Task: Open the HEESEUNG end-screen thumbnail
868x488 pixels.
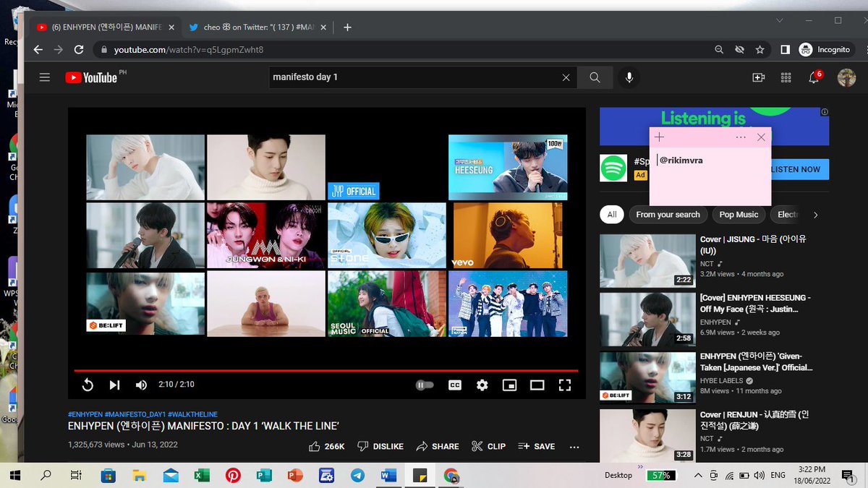Action: point(508,167)
